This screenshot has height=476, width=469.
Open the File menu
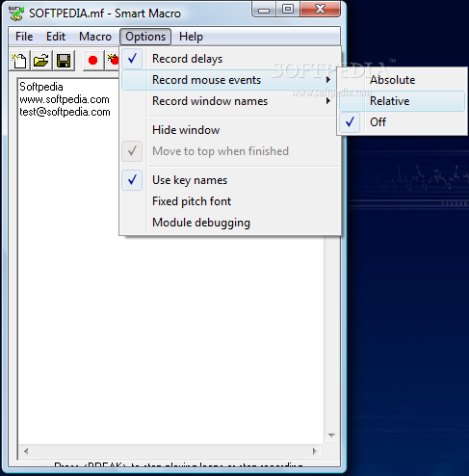24,37
